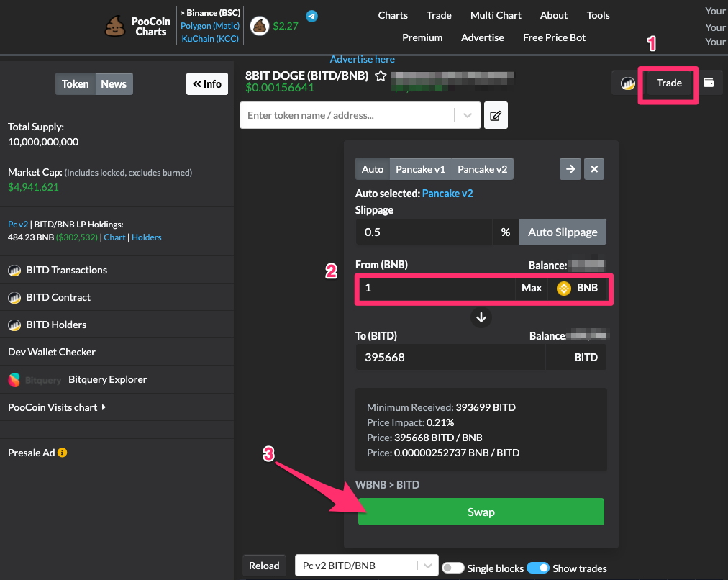Close the swap panel with the X
Screen dimensions: 728x580
click(x=593, y=169)
